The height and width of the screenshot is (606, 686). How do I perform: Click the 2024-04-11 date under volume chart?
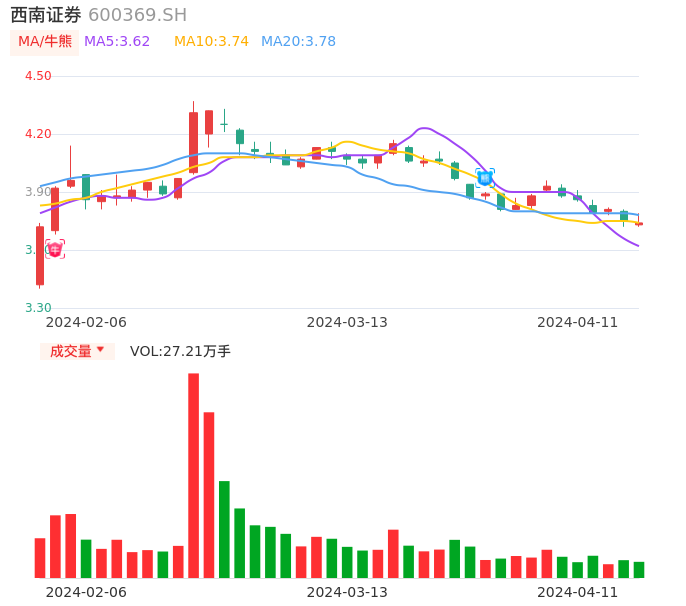578,592
